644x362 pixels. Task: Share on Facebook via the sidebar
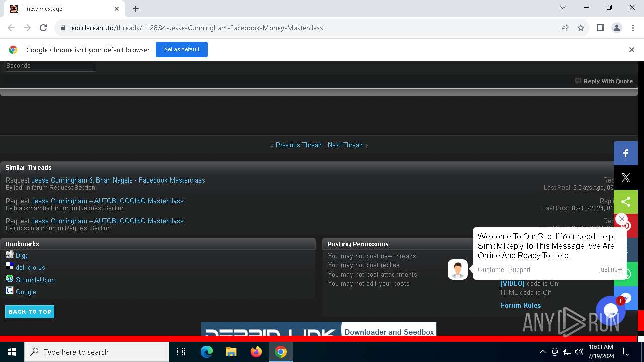[626, 153]
